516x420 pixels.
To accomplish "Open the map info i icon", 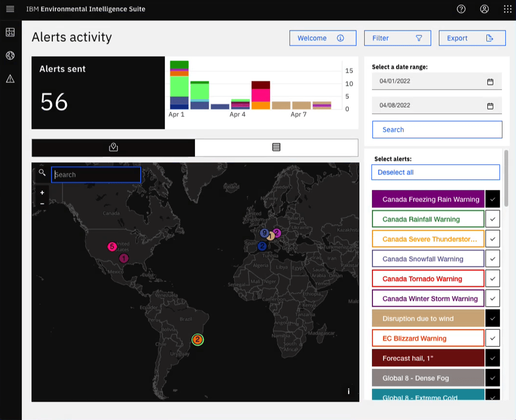I will click(x=349, y=391).
